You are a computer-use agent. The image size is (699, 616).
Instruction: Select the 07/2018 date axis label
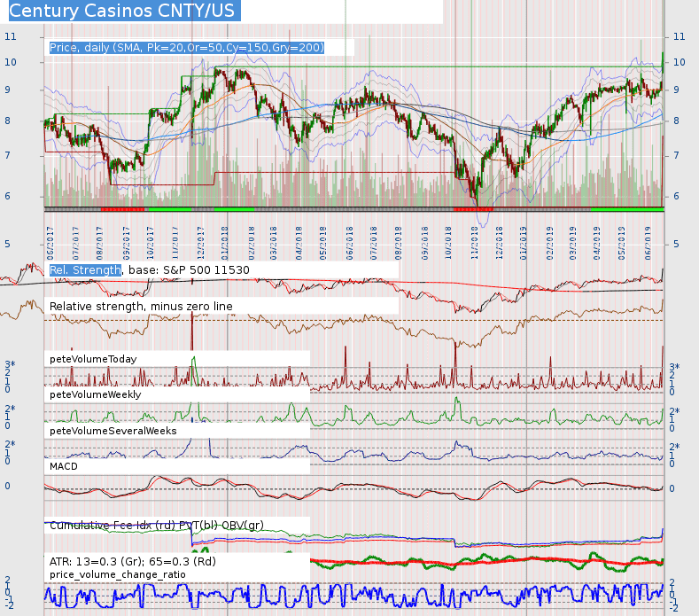coord(374,243)
